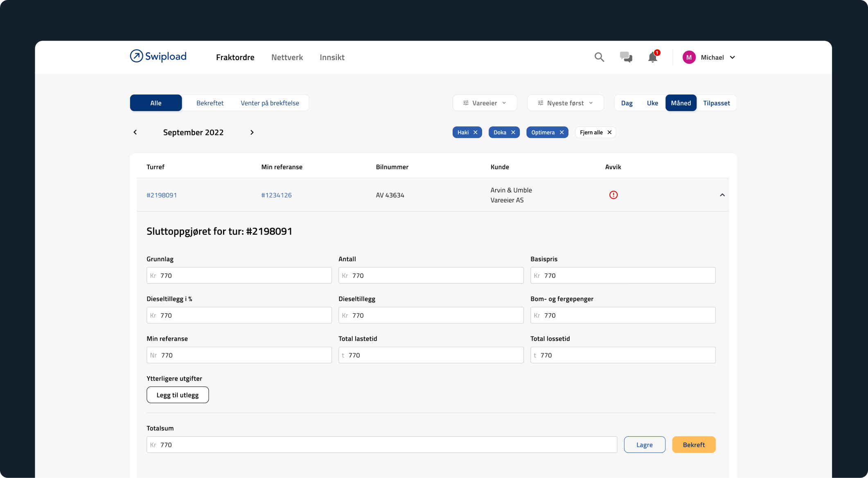
Task: Remove the Optimera filter chip
Action: tap(561, 132)
